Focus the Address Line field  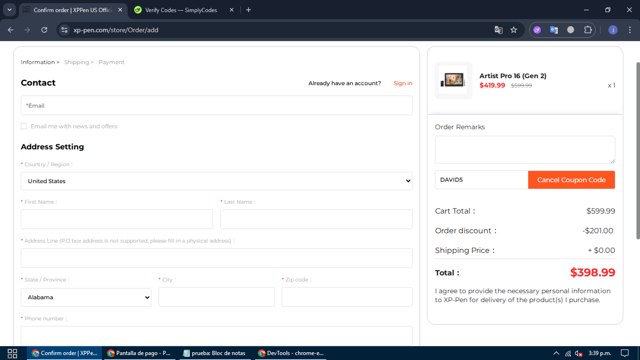216,258
